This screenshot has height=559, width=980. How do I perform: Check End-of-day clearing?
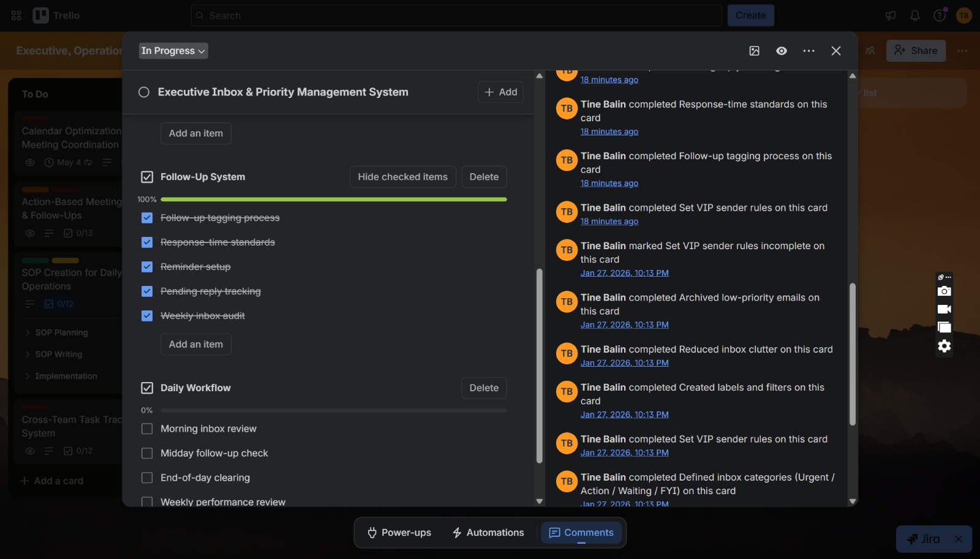pyautogui.click(x=147, y=478)
